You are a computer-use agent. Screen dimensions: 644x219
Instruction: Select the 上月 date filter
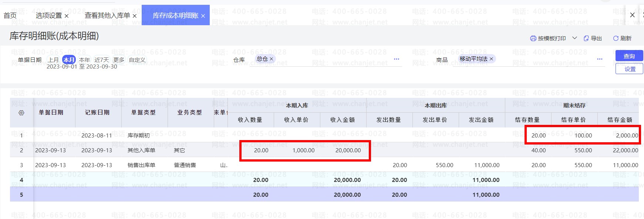(x=54, y=60)
